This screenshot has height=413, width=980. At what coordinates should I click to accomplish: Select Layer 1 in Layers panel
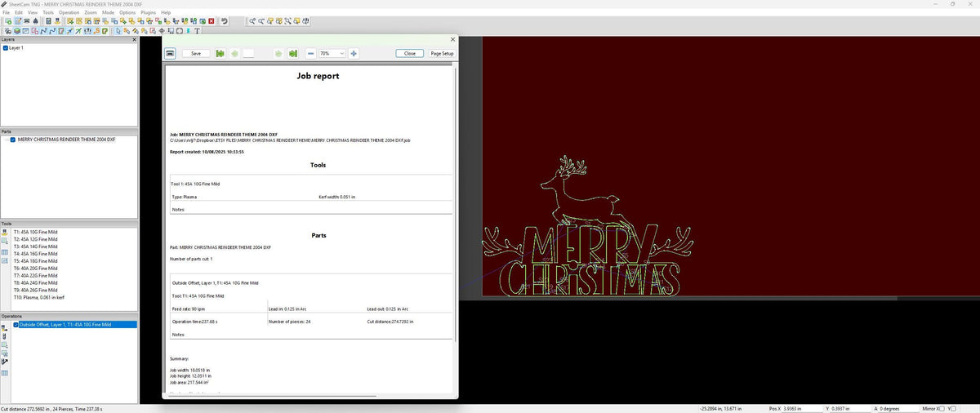[x=17, y=48]
